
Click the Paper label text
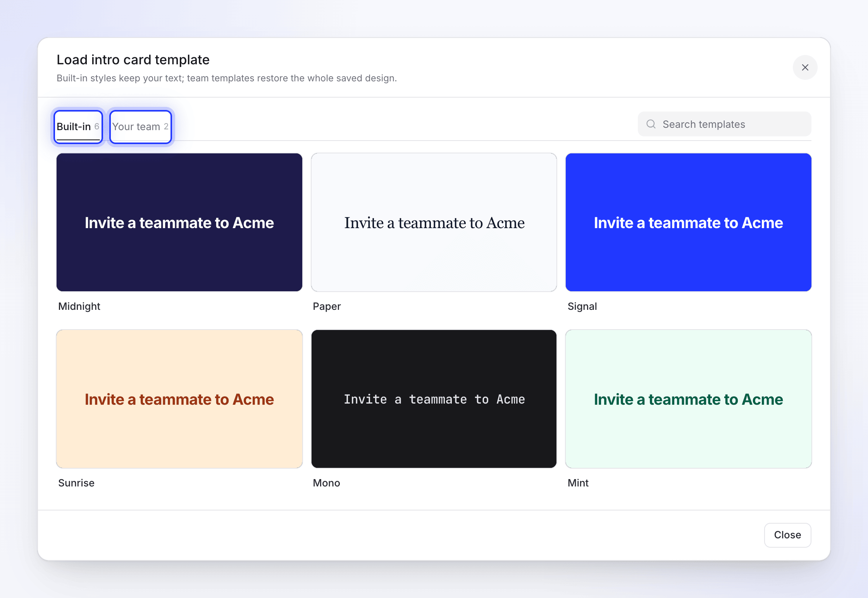(x=327, y=306)
